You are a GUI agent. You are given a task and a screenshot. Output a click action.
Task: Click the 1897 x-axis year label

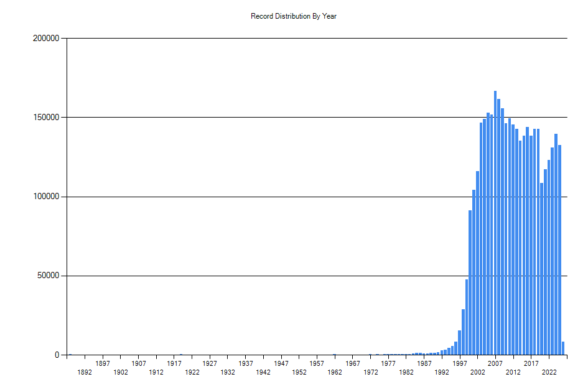pos(103,363)
